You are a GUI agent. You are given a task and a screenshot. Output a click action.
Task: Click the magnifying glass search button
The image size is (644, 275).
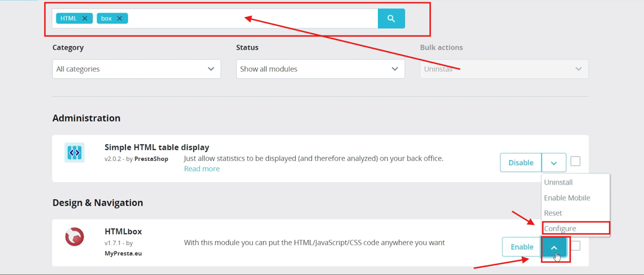391,19
